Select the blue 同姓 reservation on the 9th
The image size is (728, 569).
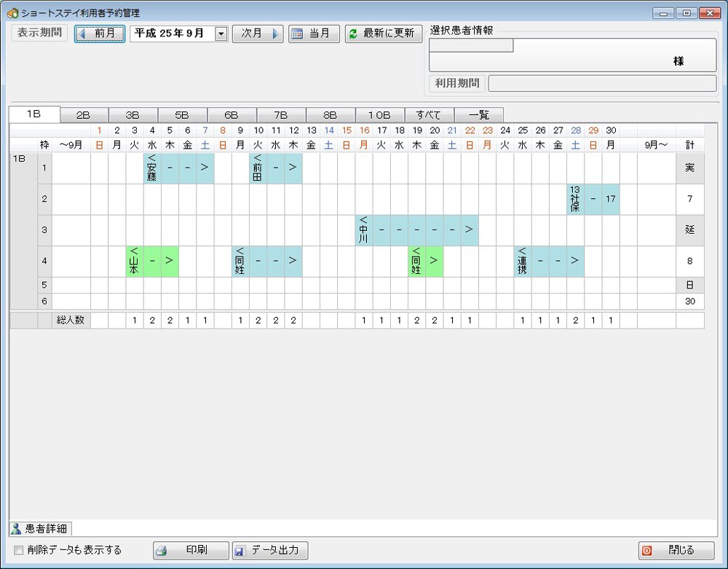tap(240, 261)
